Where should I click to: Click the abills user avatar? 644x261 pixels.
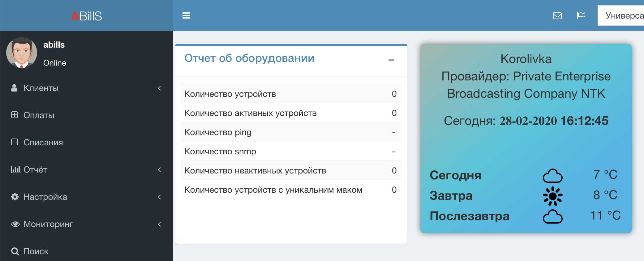22,53
